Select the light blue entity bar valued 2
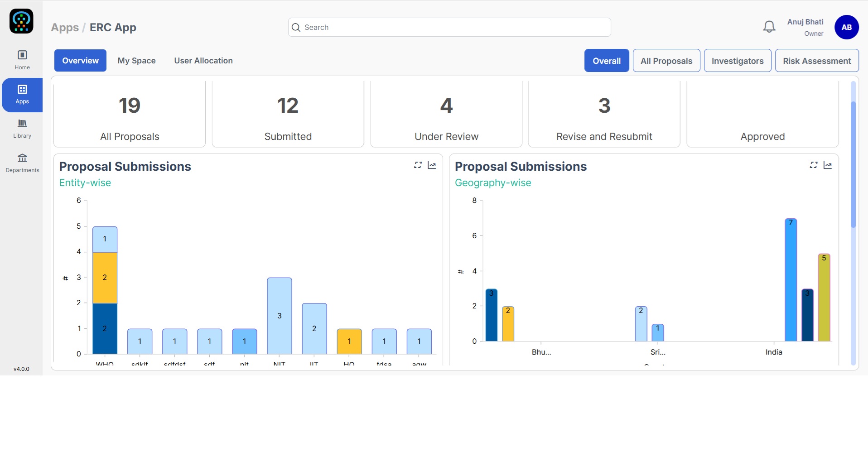The height and width of the screenshot is (471, 868). tap(314, 328)
